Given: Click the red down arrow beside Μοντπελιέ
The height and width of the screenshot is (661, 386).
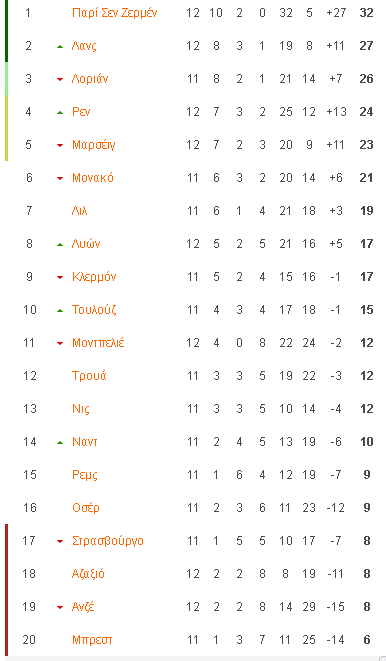Looking at the screenshot, I should [x=60, y=344].
